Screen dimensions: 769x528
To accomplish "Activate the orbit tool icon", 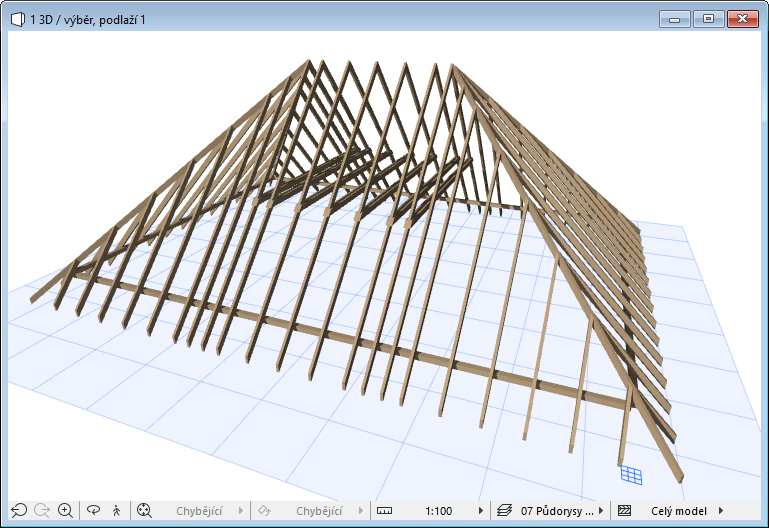I will point(93,511).
